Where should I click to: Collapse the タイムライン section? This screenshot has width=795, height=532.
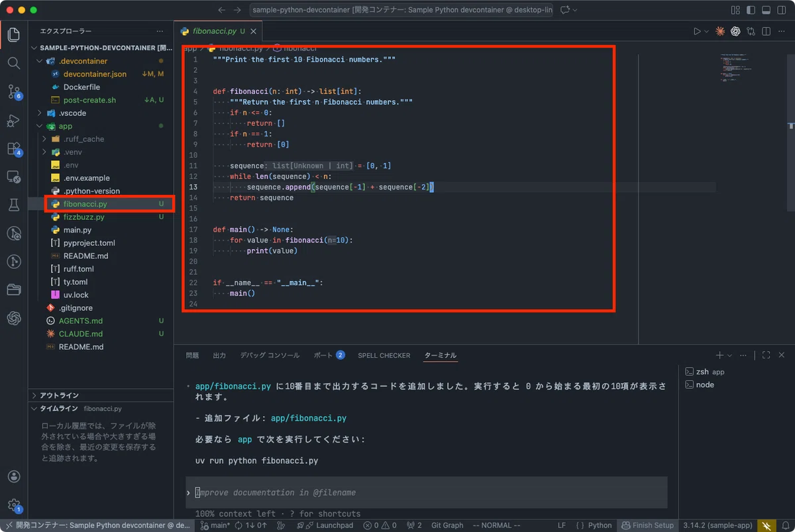coord(101,409)
